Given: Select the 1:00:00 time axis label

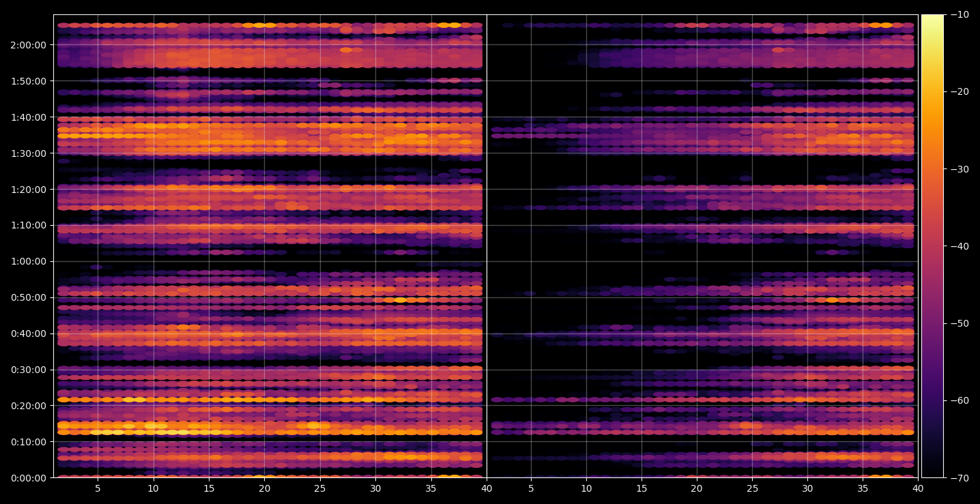Looking at the screenshot, I should point(28,261).
